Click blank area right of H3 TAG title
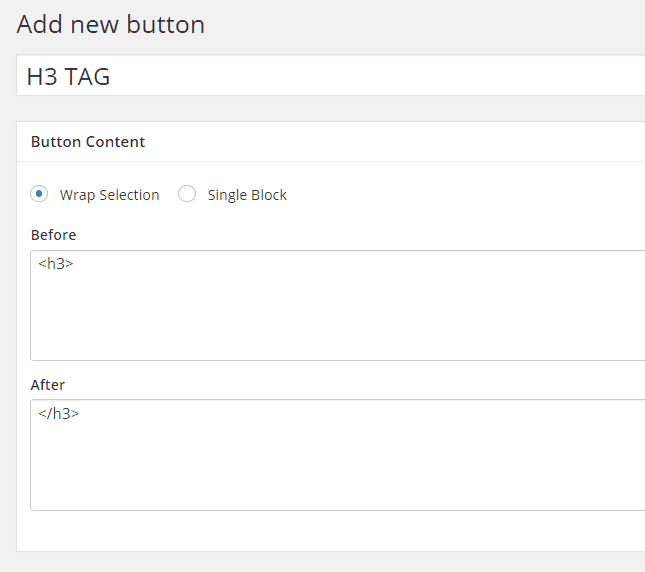Screen dimensions: 645x572 (400, 76)
